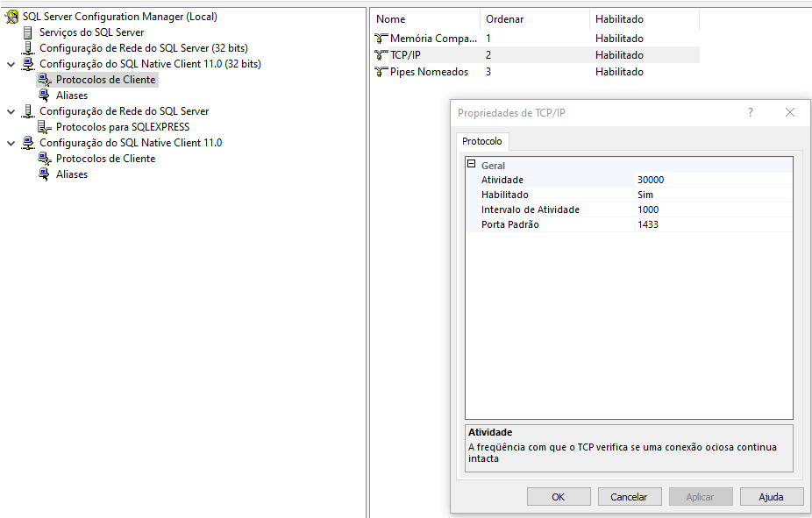The height and width of the screenshot is (518, 812).
Task: Click the Aplicar button
Action: pyautogui.click(x=701, y=497)
